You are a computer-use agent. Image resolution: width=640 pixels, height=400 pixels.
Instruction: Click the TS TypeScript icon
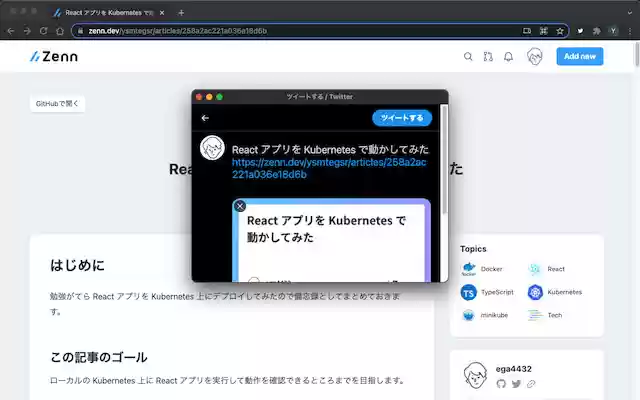(469, 293)
